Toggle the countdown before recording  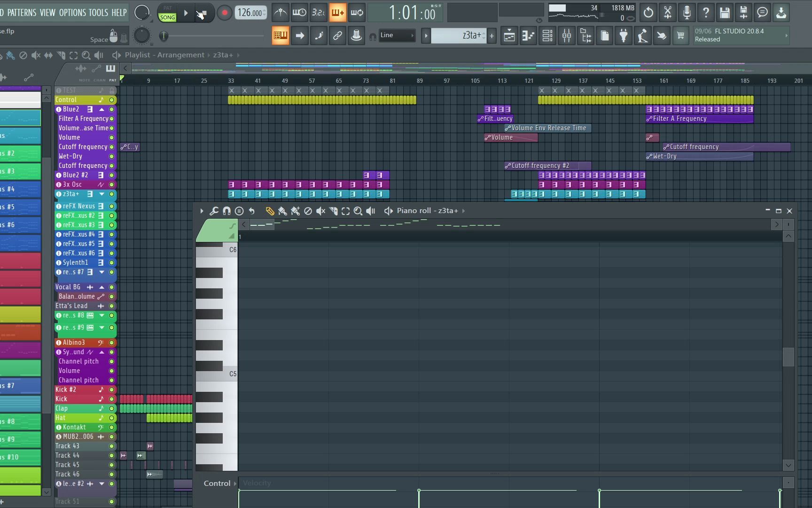click(x=318, y=13)
